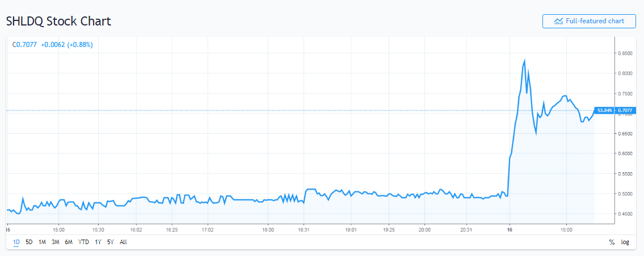
Task: Click the C0.7077 close value legend
Action: pos(24,44)
